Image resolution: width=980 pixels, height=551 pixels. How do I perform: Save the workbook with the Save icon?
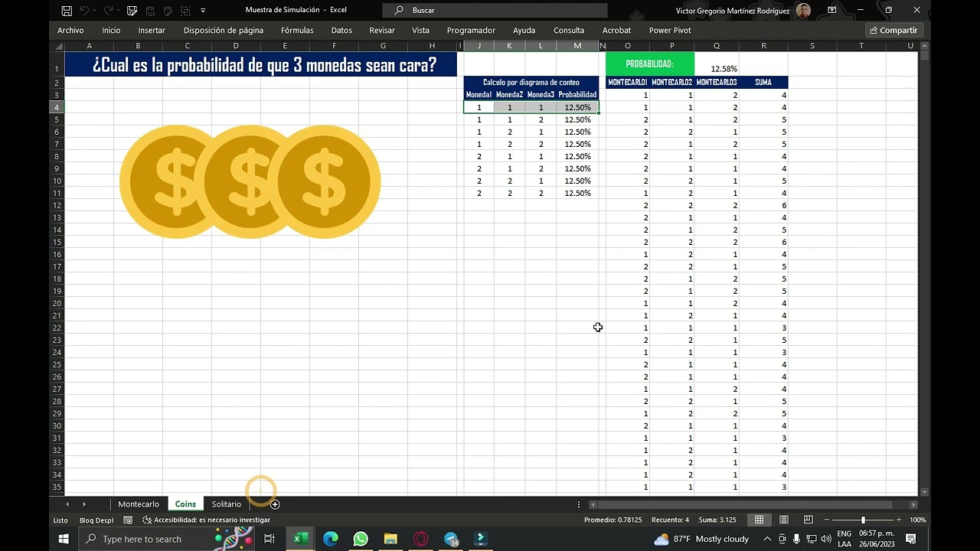[x=67, y=11]
